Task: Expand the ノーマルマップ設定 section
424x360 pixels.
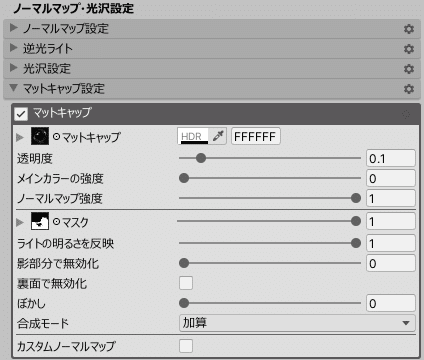Action: click(x=14, y=28)
